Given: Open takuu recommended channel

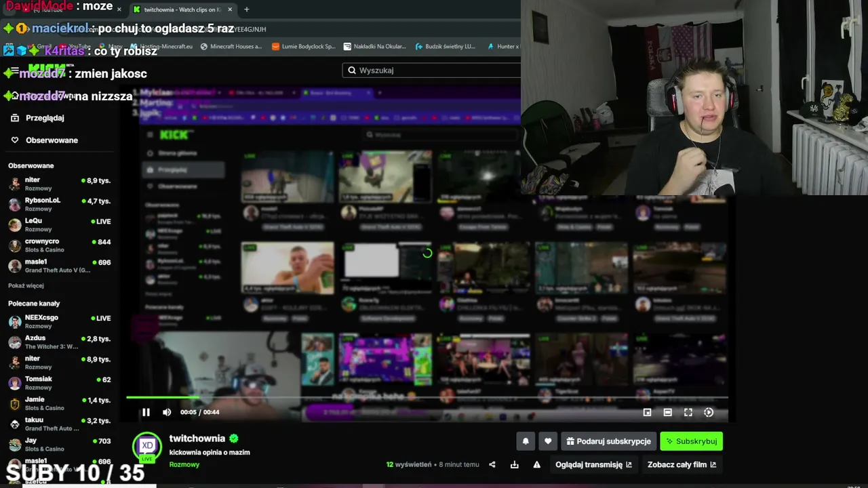Looking at the screenshot, I should point(59,424).
